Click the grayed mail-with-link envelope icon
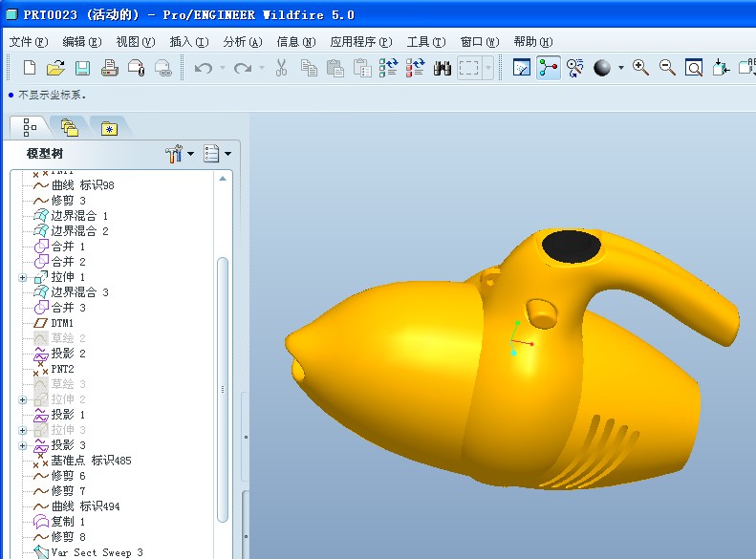756x559 pixels. [163, 68]
